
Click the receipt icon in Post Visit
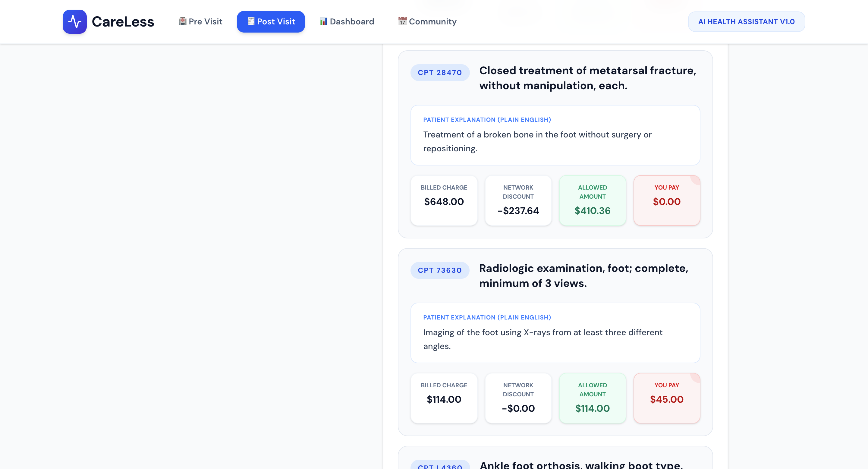click(x=251, y=21)
